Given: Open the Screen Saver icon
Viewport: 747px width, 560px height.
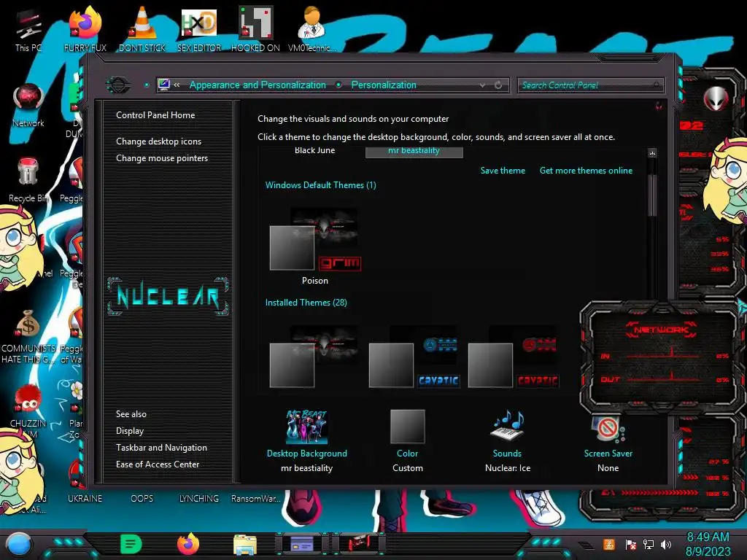Looking at the screenshot, I should click(x=608, y=429).
